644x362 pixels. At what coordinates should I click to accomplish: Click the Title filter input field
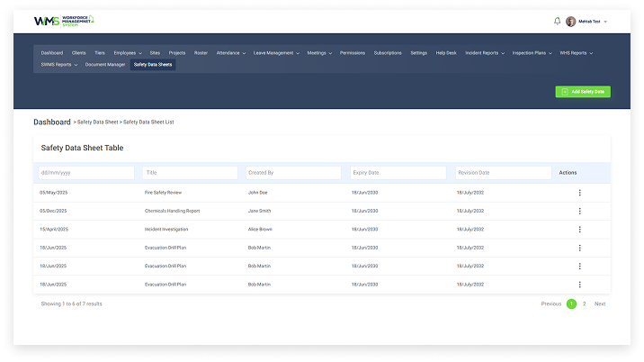190,172
